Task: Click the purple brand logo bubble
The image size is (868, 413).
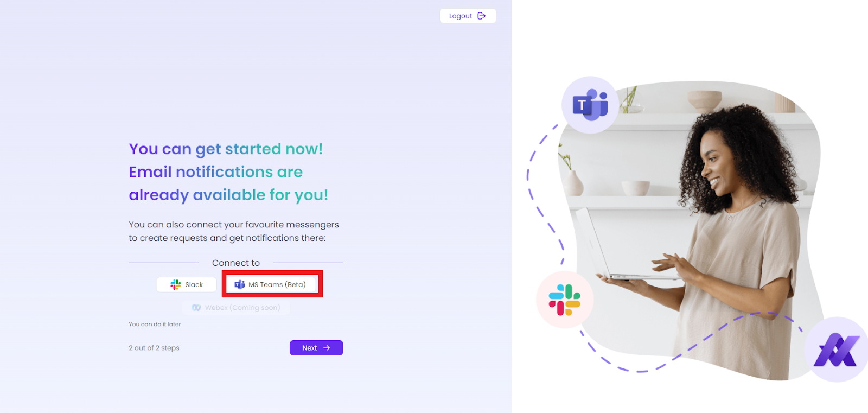Action: [837, 350]
